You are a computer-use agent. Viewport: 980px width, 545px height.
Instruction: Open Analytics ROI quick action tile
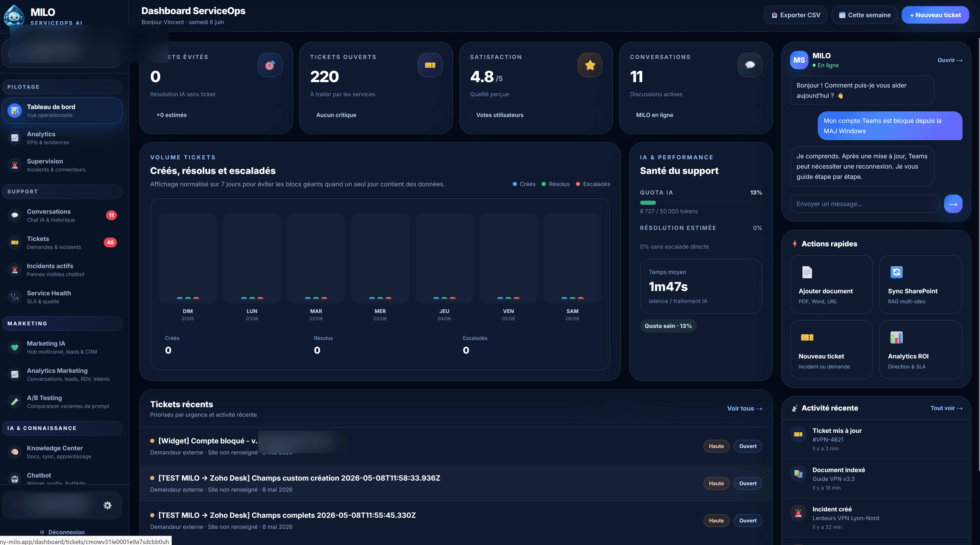921,349
